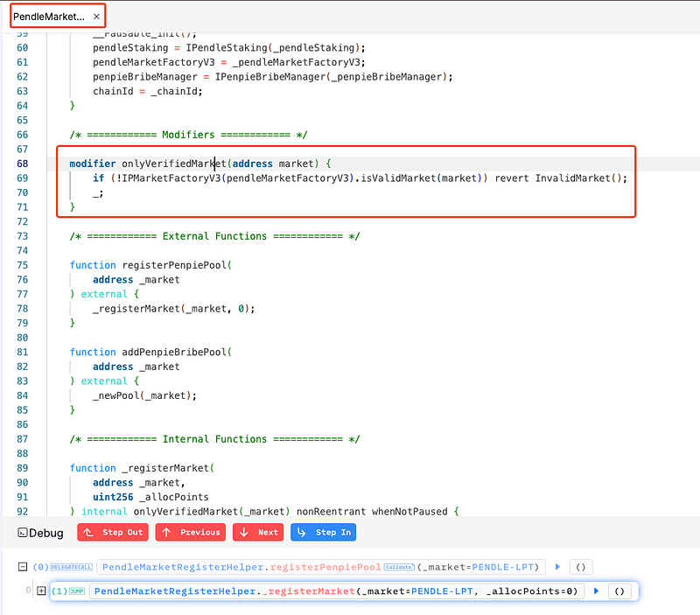Click the Next step button

[x=258, y=532]
